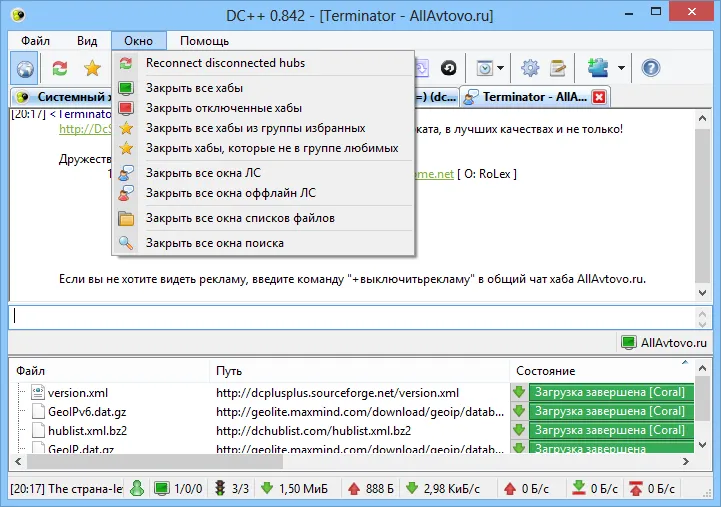Click the AllAvtovo.ru hub status button

[664, 343]
